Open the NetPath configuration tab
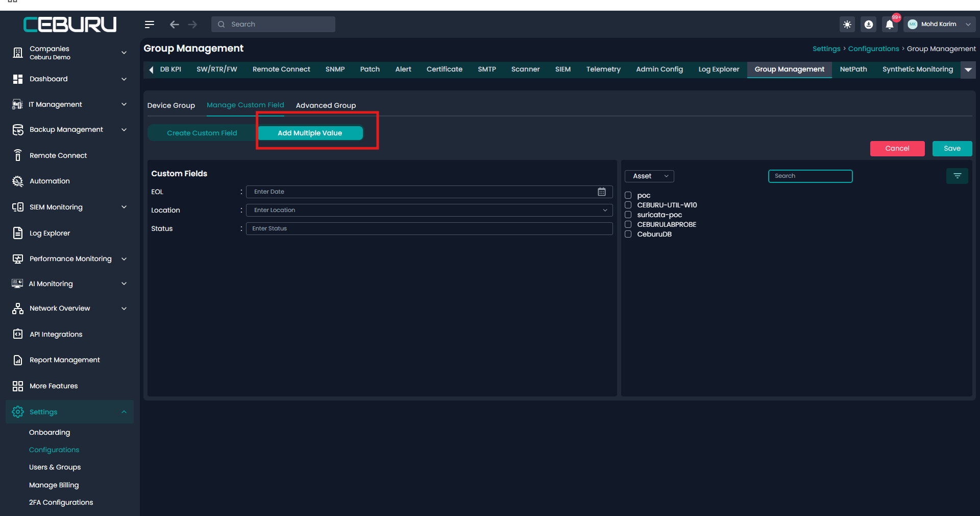 853,69
